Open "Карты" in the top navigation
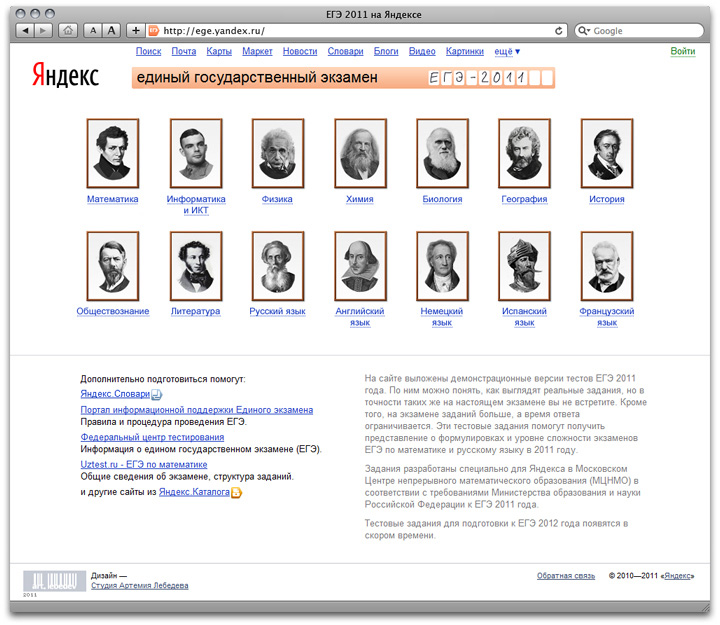The height and width of the screenshot is (625, 720). click(219, 51)
